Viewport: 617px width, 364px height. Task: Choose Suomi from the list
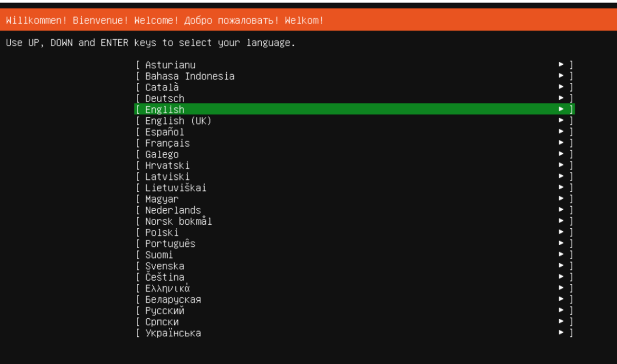(x=354, y=255)
